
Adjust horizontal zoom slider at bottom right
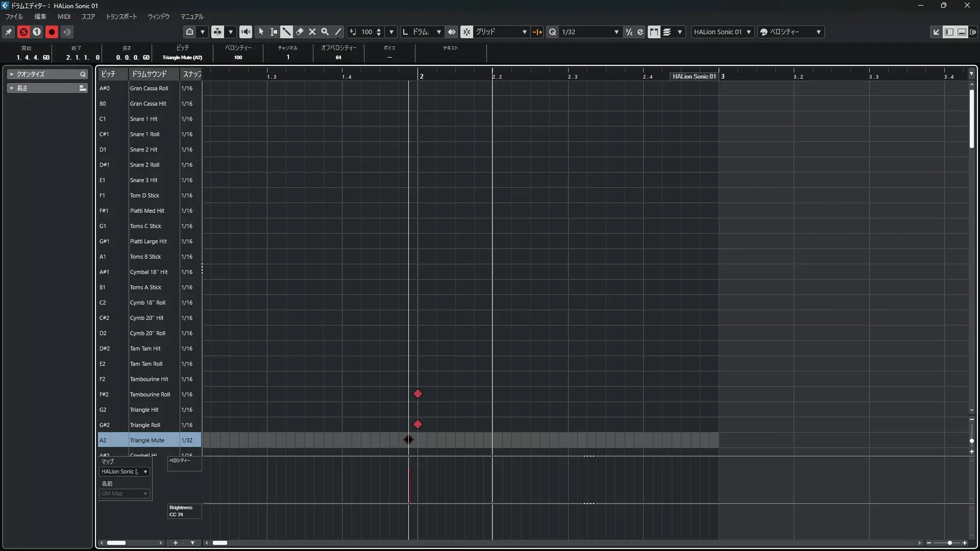[x=949, y=543]
